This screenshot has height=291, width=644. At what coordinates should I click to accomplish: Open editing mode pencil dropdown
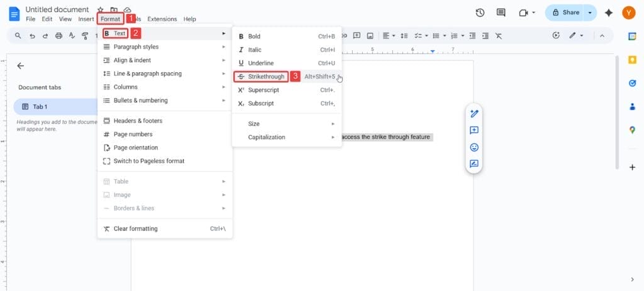pyautogui.click(x=576, y=36)
